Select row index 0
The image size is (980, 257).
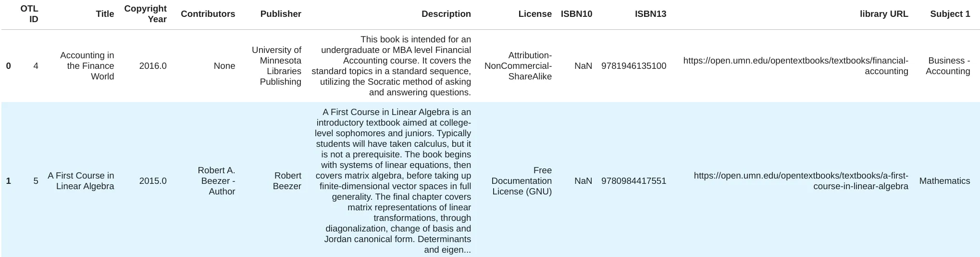click(x=8, y=66)
